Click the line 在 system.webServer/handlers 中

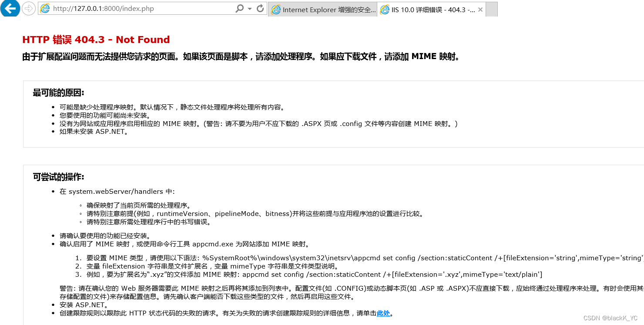(117, 192)
